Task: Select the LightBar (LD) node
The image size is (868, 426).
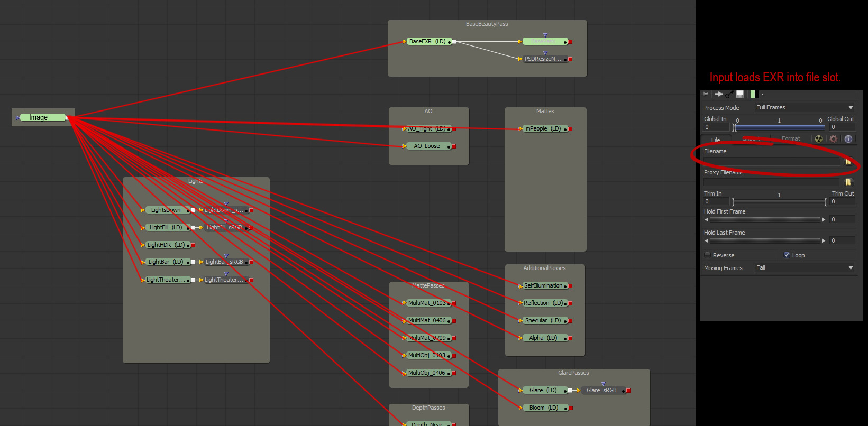Action: 167,262
